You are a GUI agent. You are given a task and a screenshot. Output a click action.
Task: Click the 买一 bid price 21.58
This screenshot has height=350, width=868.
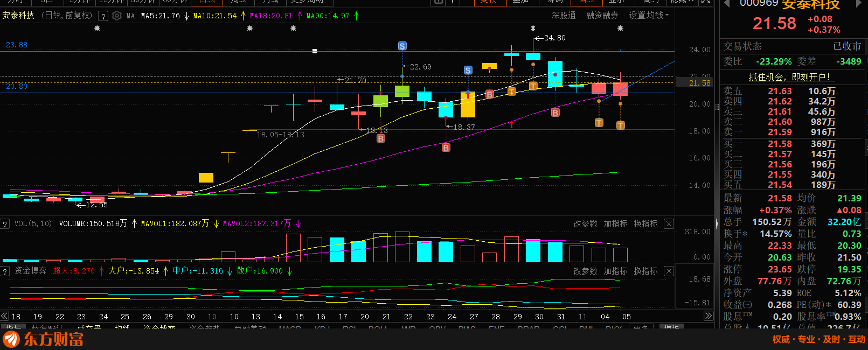[780, 144]
